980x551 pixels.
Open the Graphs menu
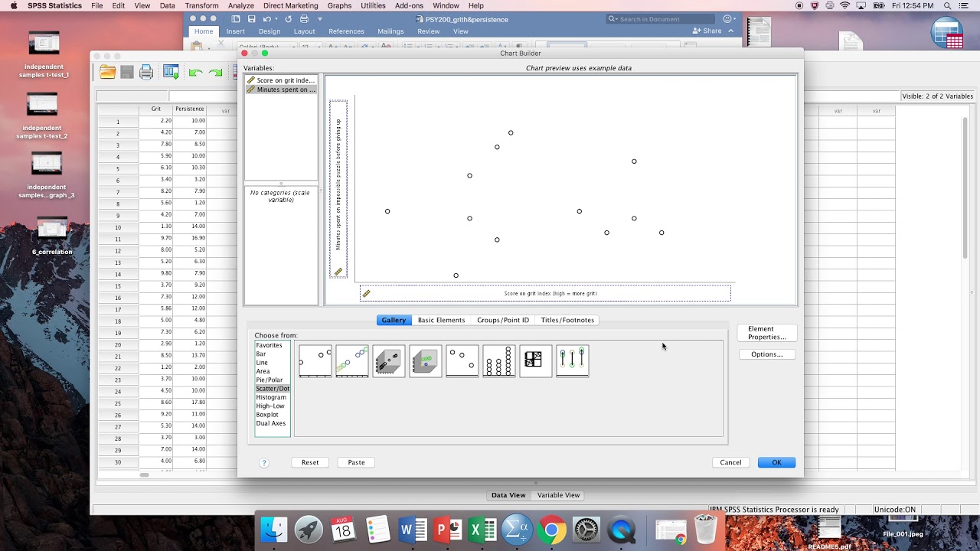pos(339,5)
